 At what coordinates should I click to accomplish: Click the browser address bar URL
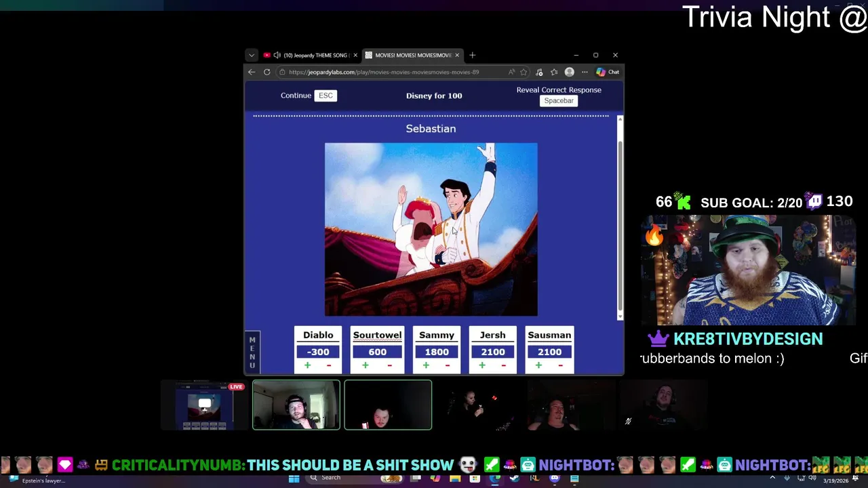click(x=384, y=72)
